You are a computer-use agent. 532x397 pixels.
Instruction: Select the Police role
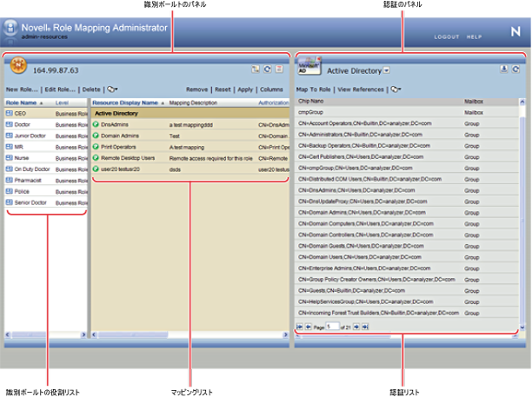click(46, 191)
